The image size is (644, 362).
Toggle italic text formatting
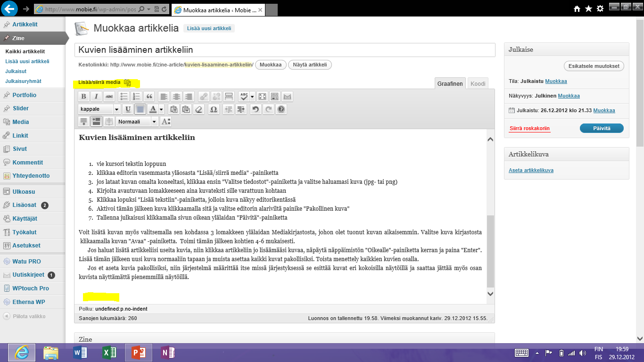(x=96, y=97)
